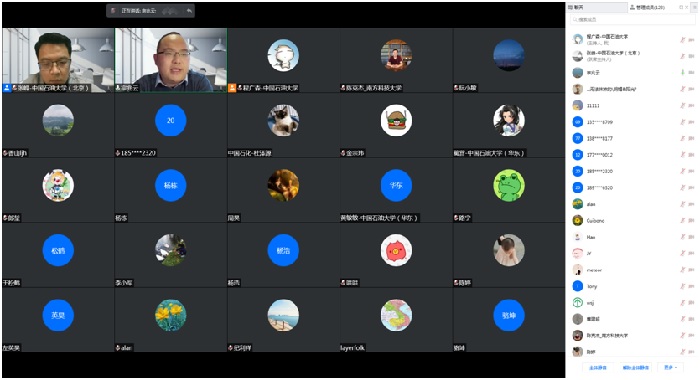This screenshot has width=700, height=380.
Task: Expand the 更多 dropdown at panel bottom
Action: 670,367
